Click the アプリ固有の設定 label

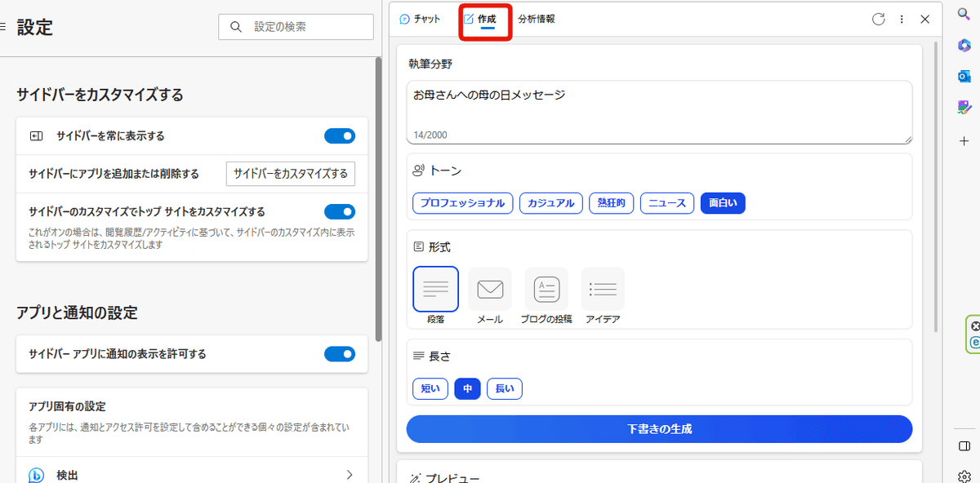point(67,406)
